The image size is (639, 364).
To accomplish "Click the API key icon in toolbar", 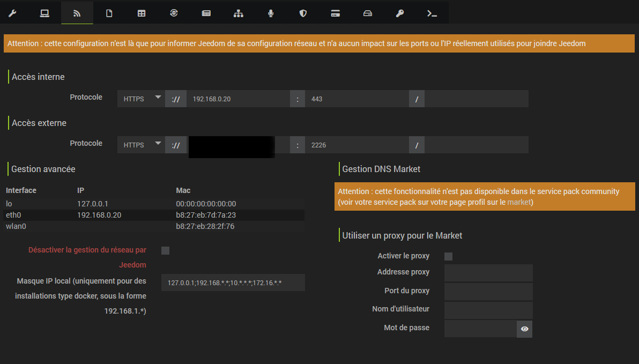I will click(x=399, y=12).
